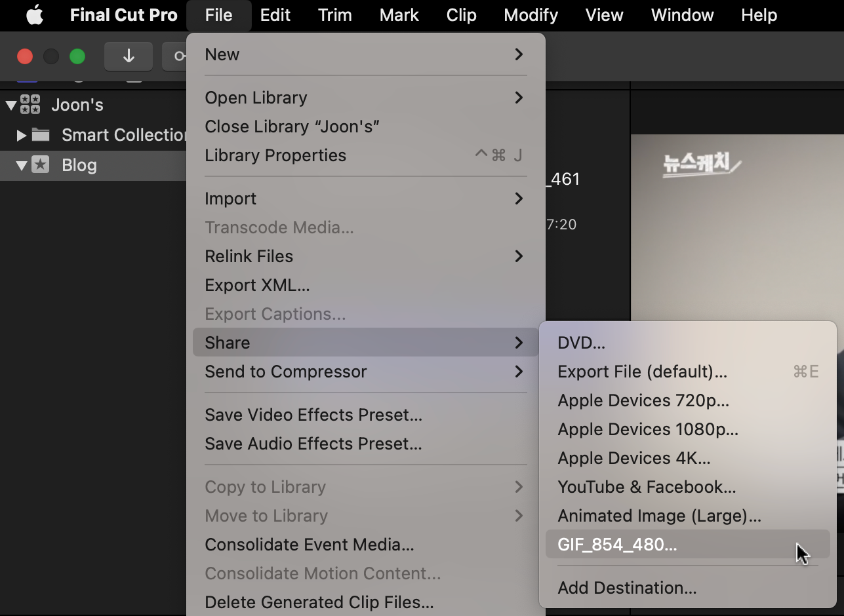Collapse the Blog event disclosure triangle

coord(22,165)
